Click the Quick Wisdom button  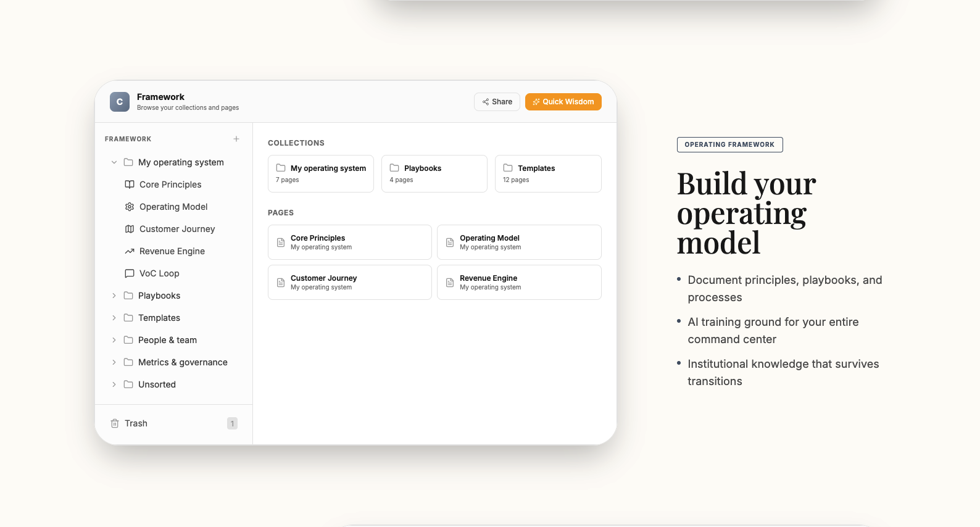point(563,102)
